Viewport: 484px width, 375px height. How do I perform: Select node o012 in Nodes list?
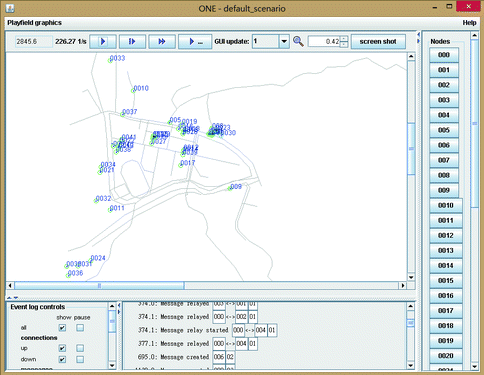pos(446,235)
